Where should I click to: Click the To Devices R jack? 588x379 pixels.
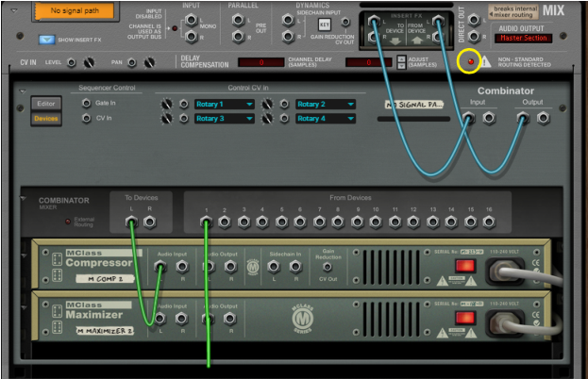pyautogui.click(x=150, y=222)
